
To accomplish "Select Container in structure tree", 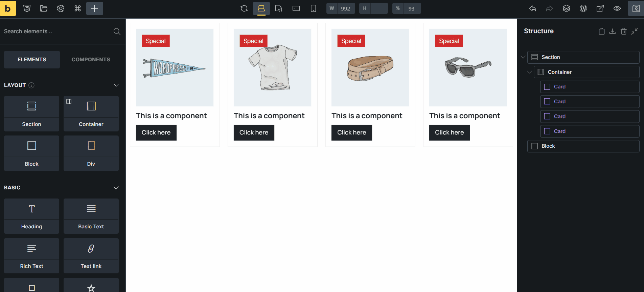I will [x=586, y=72].
